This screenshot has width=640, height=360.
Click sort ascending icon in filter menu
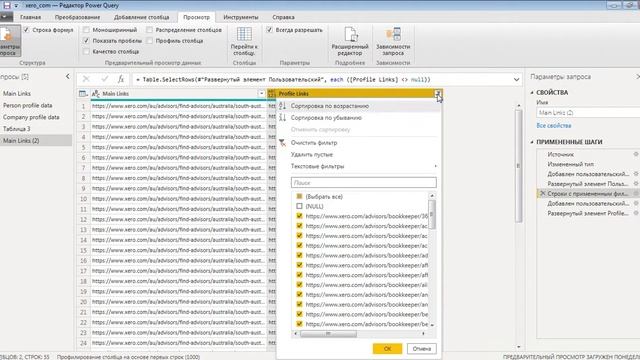tap(282, 106)
